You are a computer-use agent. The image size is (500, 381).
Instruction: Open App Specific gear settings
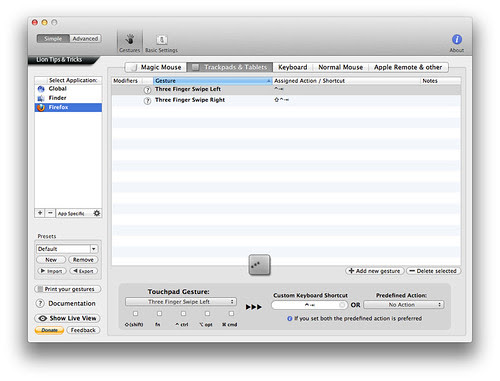tap(97, 213)
